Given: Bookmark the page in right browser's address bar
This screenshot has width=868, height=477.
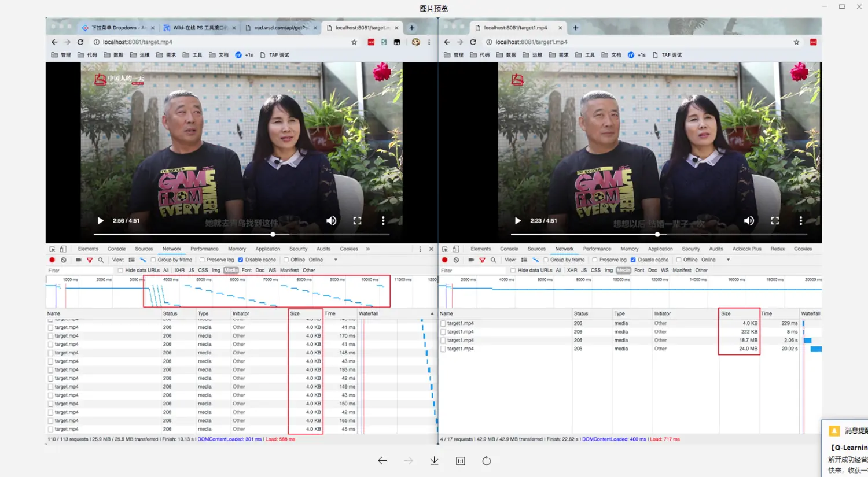Looking at the screenshot, I should tap(796, 42).
